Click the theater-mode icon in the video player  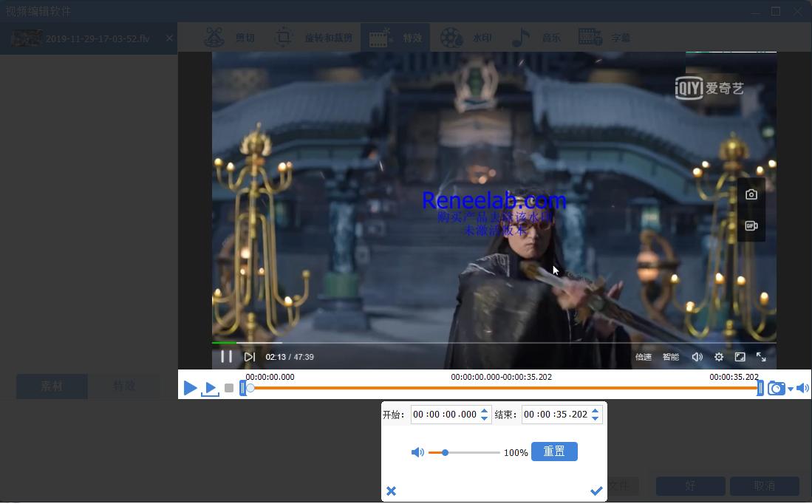click(740, 356)
